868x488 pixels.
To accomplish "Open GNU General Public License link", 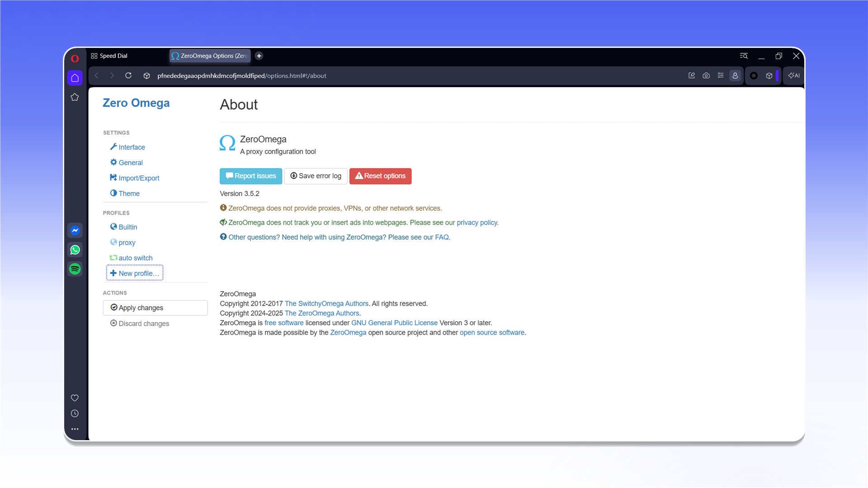I will (394, 323).
